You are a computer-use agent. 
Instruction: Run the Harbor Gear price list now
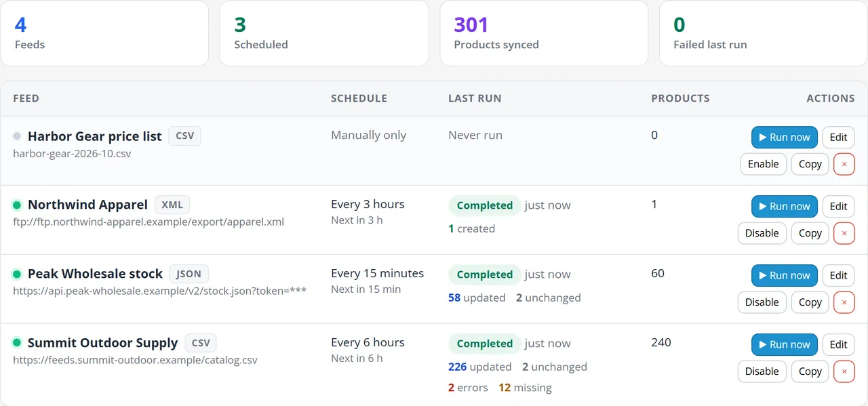click(x=785, y=137)
